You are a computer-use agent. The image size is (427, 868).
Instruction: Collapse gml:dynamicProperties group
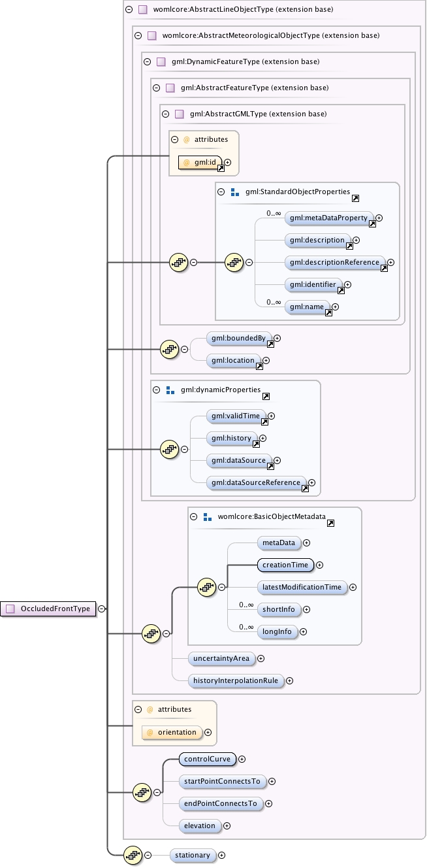(x=157, y=390)
